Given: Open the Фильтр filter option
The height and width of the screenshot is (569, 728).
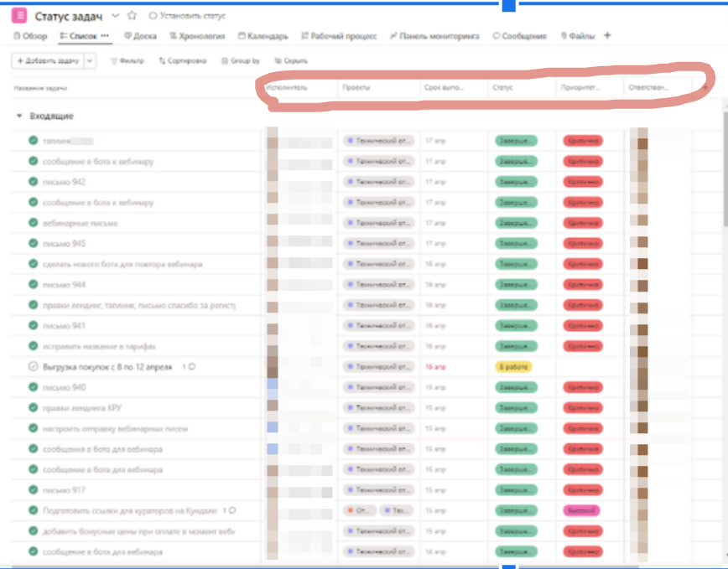Looking at the screenshot, I should point(127,61).
